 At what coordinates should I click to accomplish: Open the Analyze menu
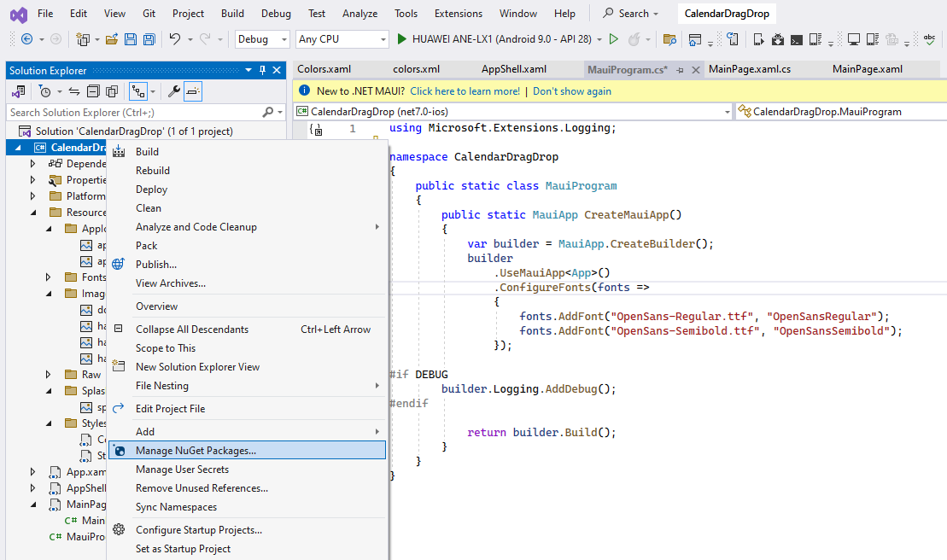360,14
